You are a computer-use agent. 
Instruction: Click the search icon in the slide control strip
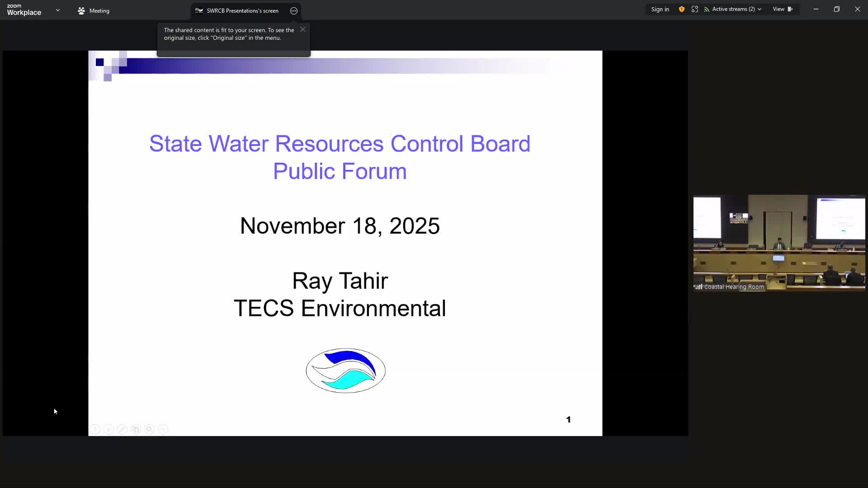(x=150, y=429)
